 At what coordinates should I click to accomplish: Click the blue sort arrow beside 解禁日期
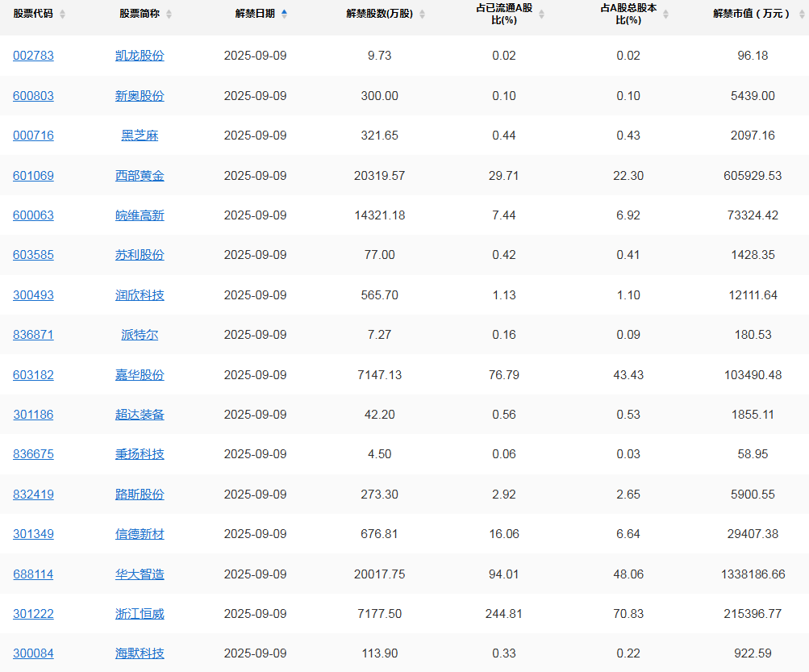pos(284,14)
